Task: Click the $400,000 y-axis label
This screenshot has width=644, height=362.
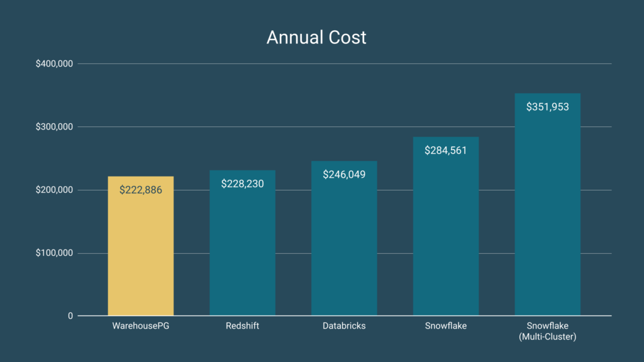Action: (x=54, y=64)
